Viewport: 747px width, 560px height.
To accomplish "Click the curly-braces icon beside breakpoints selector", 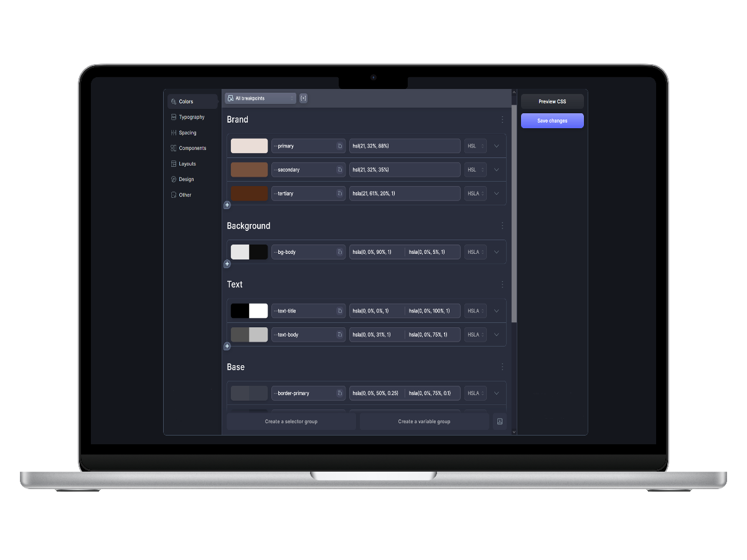I will 303,98.
